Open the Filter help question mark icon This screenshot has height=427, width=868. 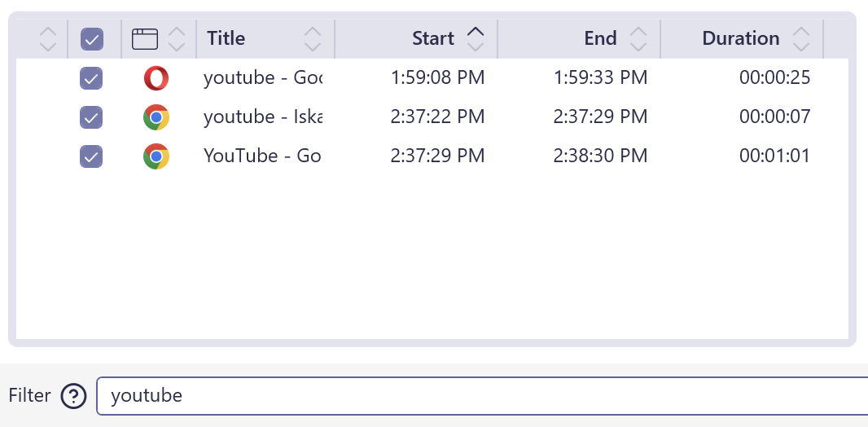pos(74,396)
